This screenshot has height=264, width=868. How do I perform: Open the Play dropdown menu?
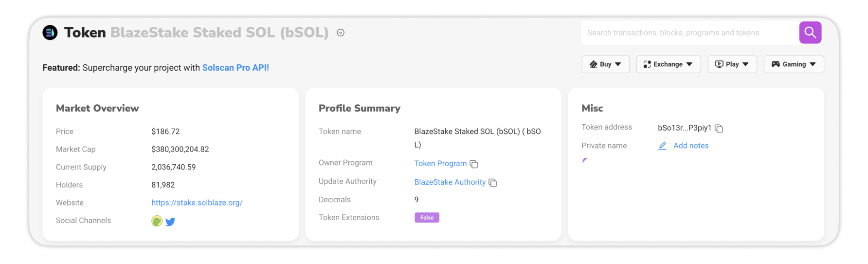[732, 64]
